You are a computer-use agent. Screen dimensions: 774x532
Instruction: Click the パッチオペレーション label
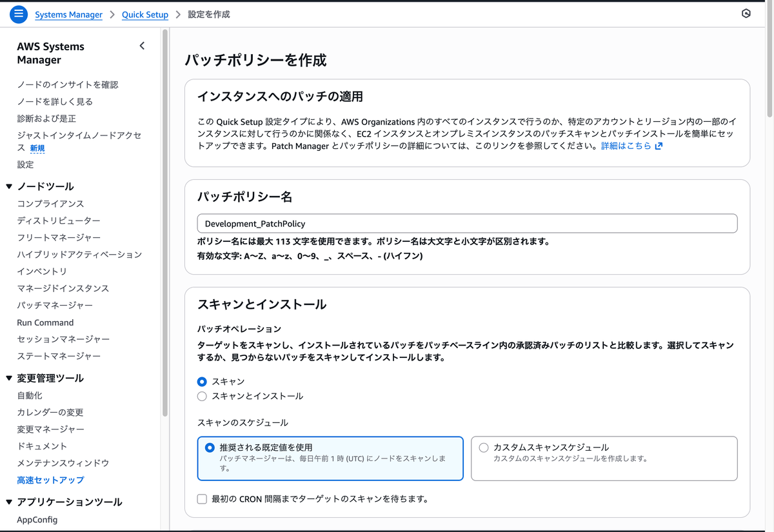pyautogui.click(x=239, y=329)
